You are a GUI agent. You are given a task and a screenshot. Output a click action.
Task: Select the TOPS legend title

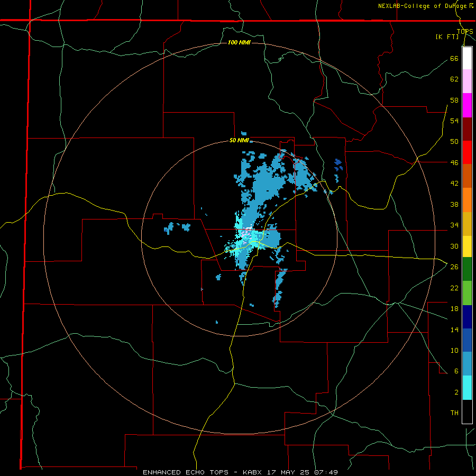tap(465, 31)
